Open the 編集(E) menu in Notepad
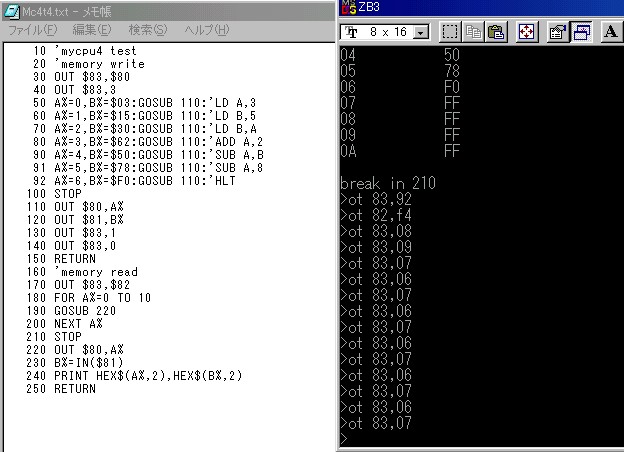The height and width of the screenshot is (452, 624). 92,30
